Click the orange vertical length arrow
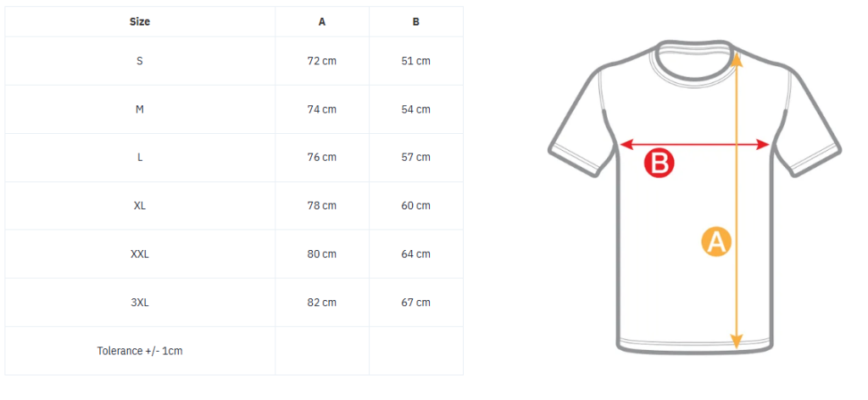 [x=737, y=202]
